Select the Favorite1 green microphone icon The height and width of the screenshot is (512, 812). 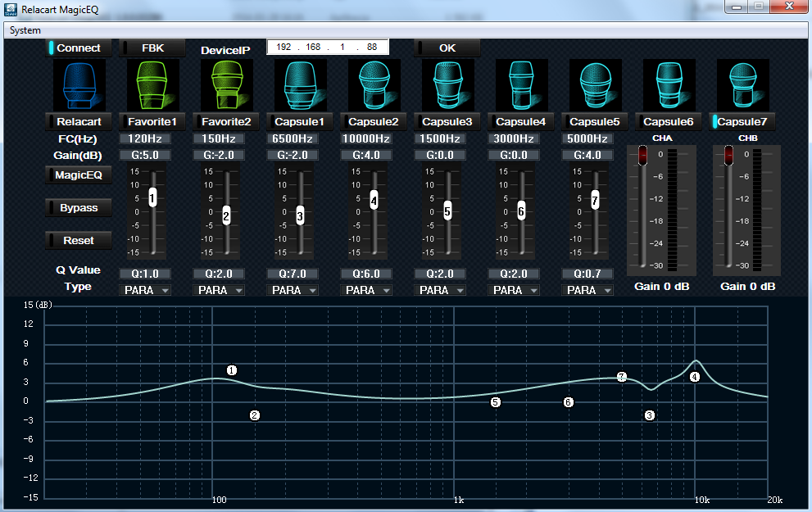153,85
